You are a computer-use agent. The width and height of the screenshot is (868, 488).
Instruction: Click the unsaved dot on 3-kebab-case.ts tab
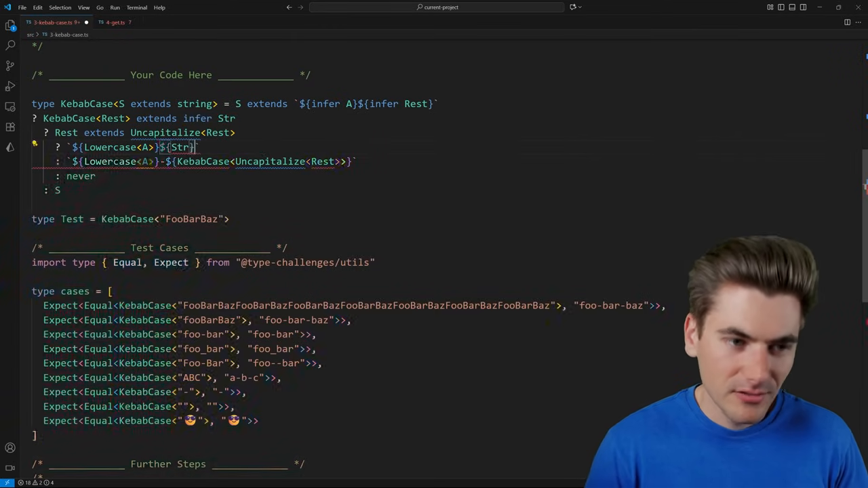86,22
